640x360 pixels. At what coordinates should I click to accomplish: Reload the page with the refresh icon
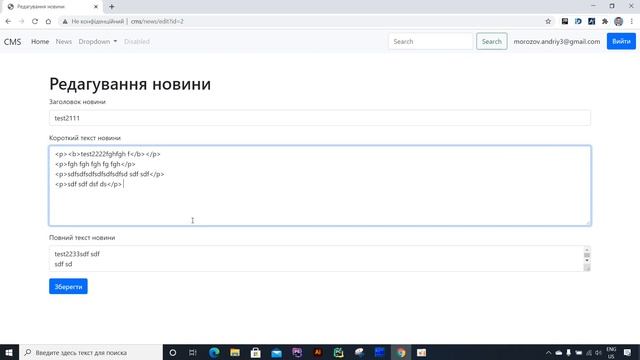35,21
